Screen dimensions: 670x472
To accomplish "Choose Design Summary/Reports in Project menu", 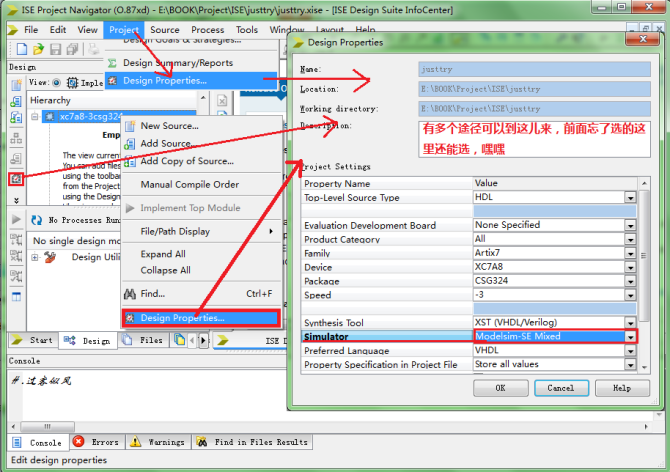I will (x=191, y=63).
